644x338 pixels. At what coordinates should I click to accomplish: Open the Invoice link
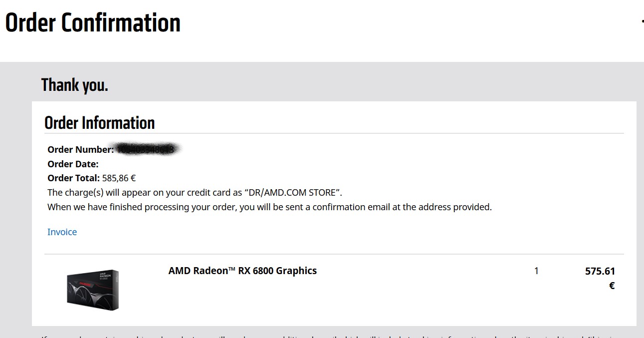(x=62, y=232)
